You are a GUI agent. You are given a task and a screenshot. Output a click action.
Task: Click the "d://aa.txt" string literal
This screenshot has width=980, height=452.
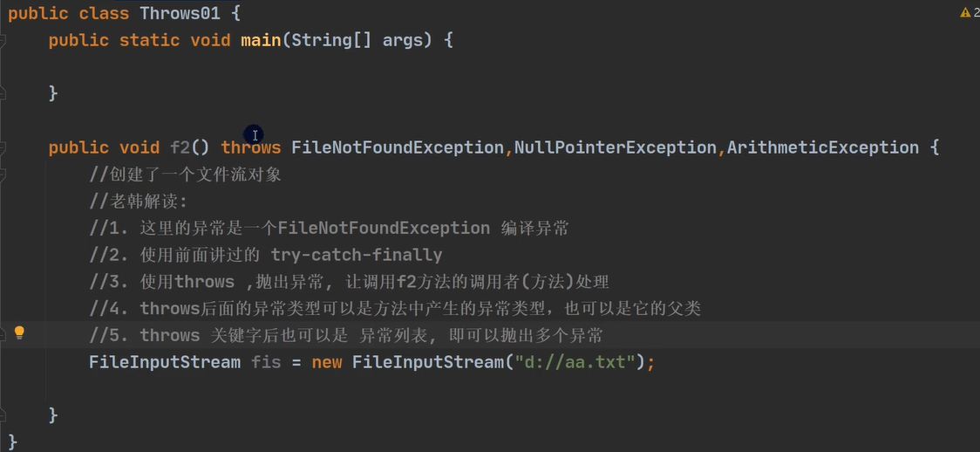point(575,361)
